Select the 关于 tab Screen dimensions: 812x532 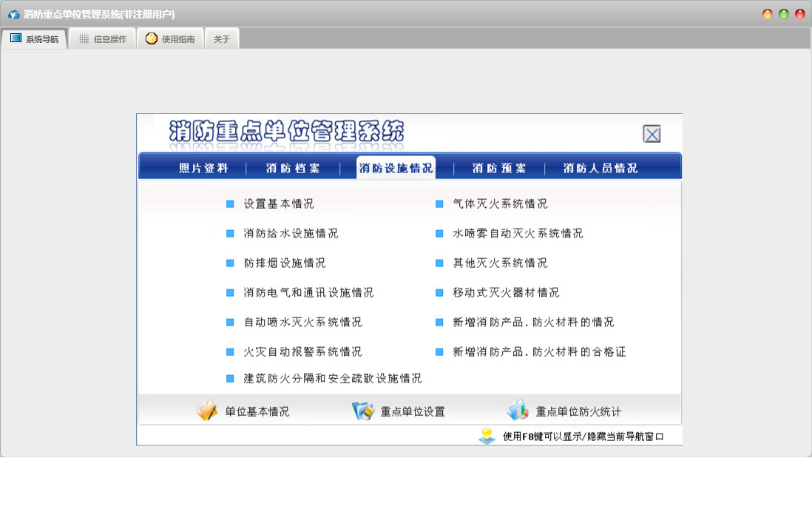coord(222,39)
